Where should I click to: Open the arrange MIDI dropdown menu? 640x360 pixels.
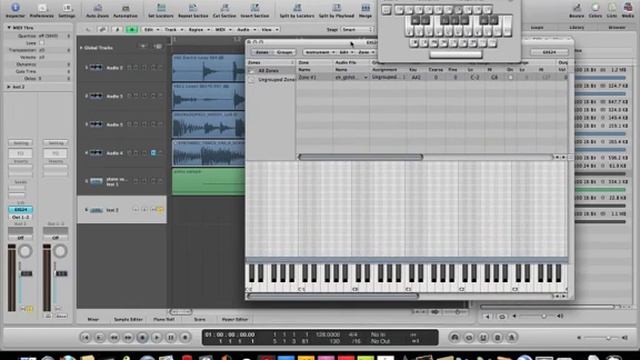tap(223, 29)
